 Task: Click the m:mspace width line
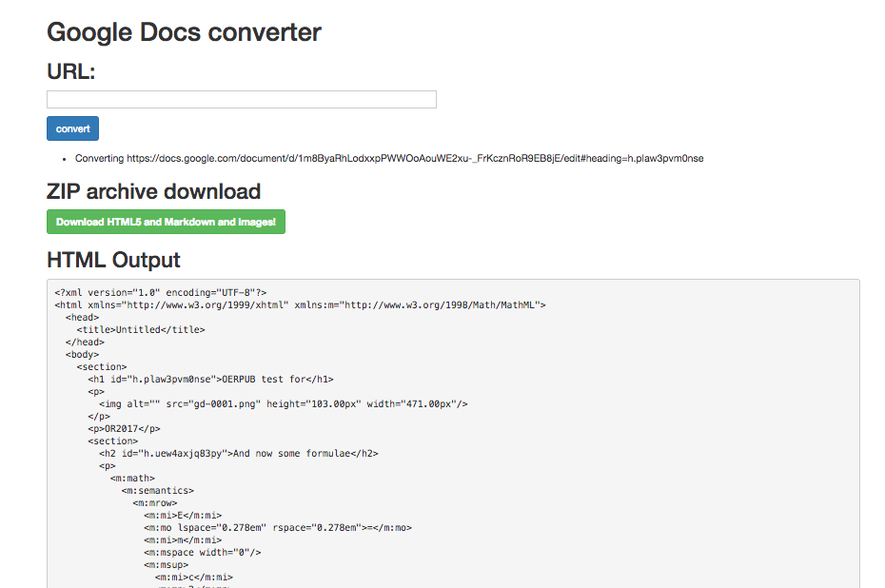(203, 553)
